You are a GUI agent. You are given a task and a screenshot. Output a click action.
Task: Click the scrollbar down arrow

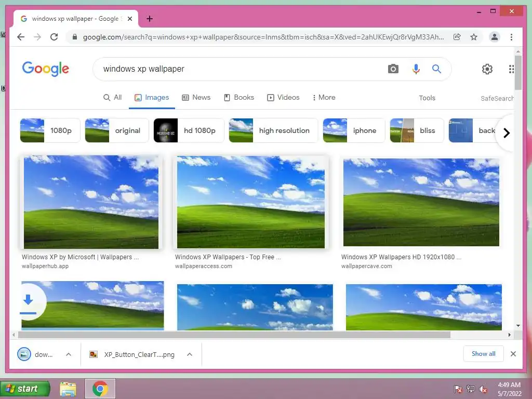point(518,326)
